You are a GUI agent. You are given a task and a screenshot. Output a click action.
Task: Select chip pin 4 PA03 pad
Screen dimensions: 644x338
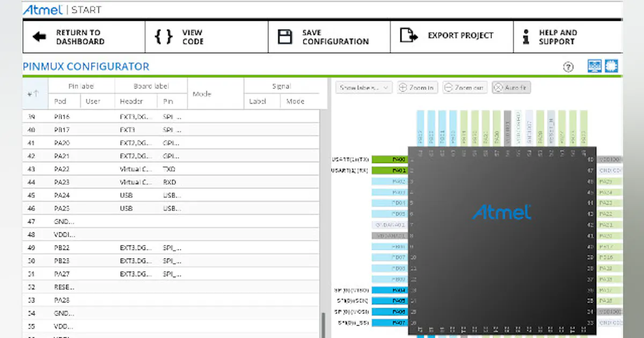pyautogui.click(x=389, y=192)
